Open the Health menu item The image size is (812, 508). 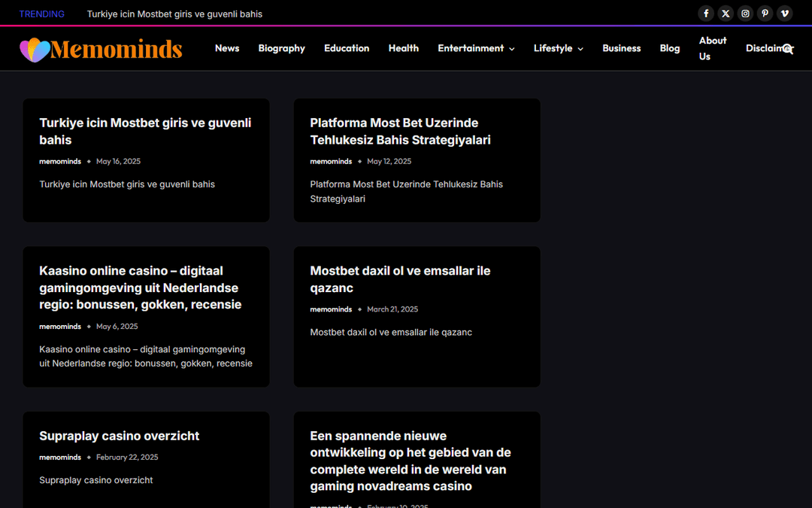[x=404, y=48]
